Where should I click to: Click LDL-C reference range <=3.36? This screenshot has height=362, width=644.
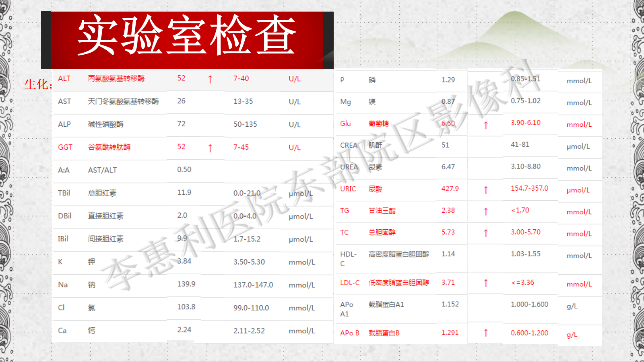[x=522, y=282]
